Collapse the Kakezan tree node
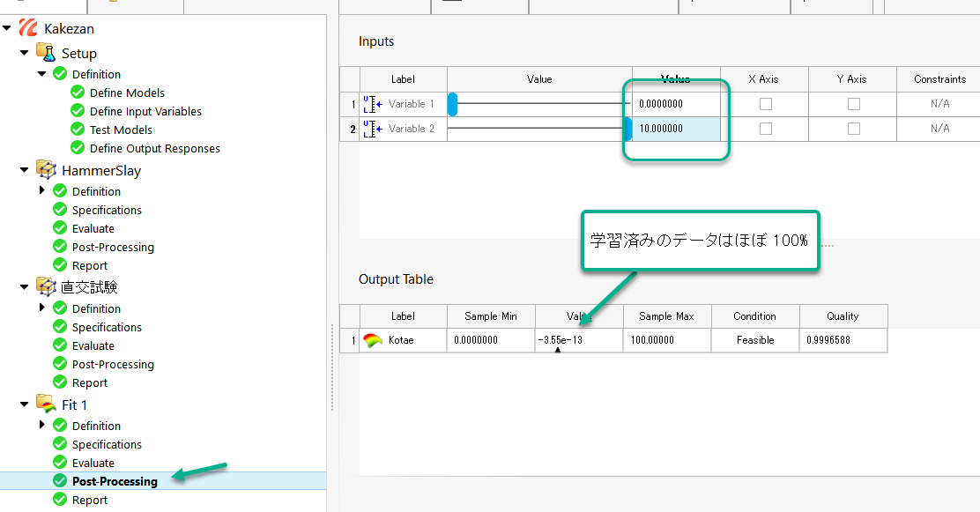This screenshot has height=512, width=980. [8, 27]
